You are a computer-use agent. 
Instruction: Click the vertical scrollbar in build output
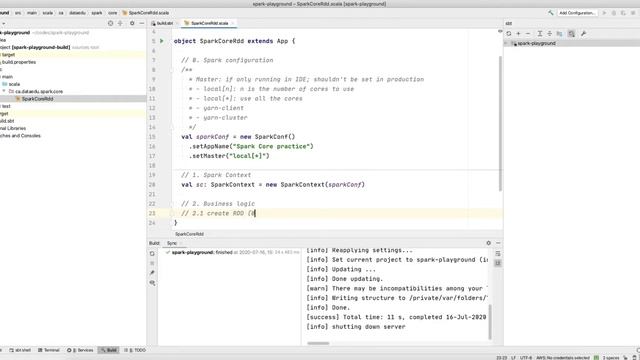[490, 322]
